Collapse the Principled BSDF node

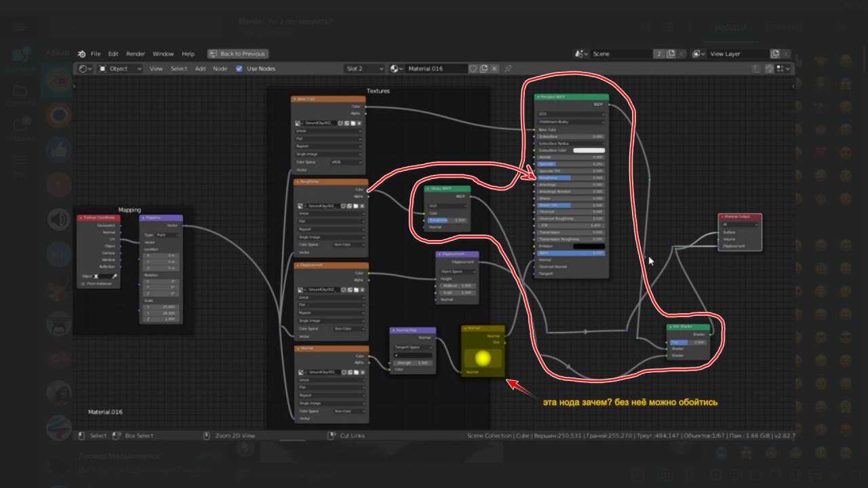(x=538, y=97)
